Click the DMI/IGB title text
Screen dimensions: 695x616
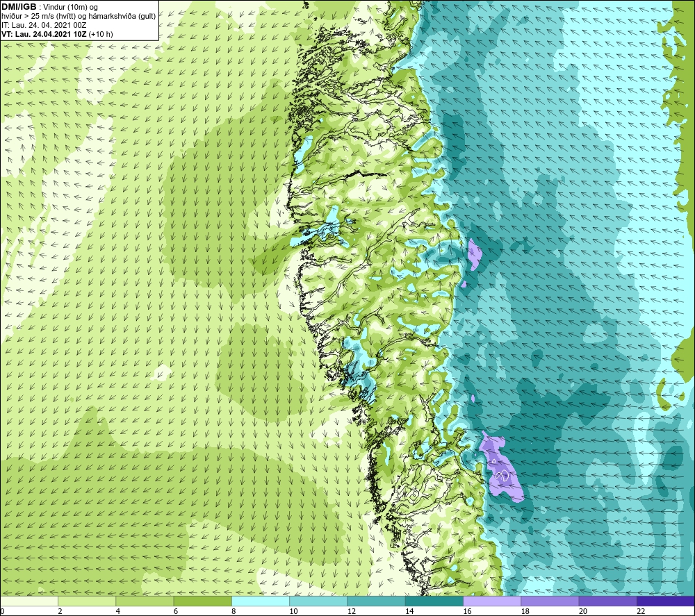click(x=19, y=7)
